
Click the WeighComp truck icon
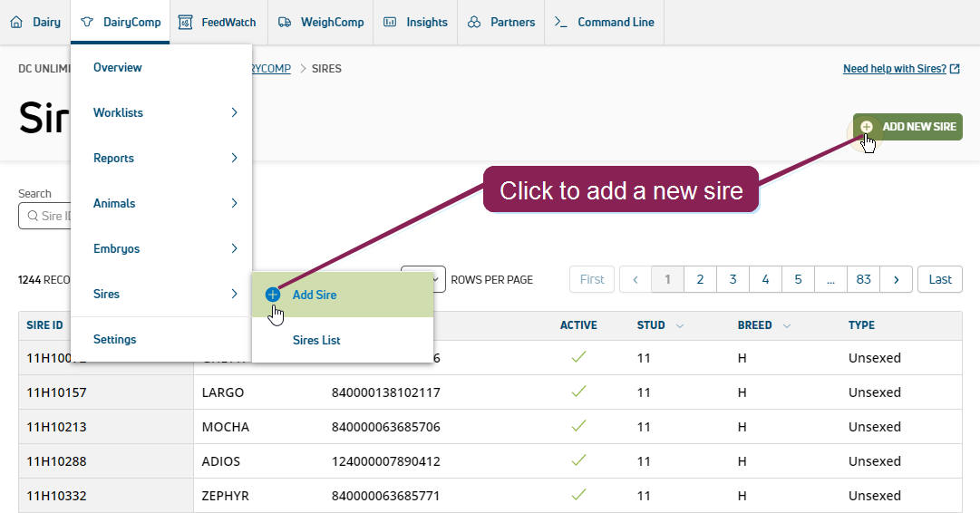coord(285,23)
